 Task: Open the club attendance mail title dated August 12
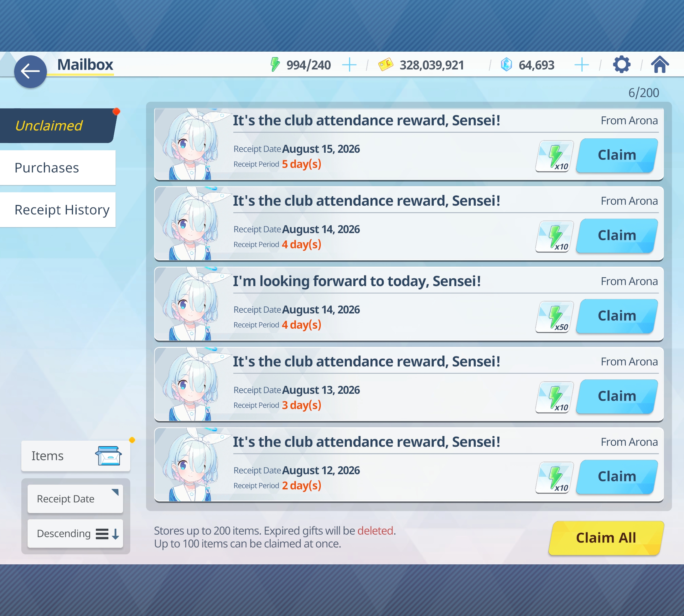(x=367, y=442)
